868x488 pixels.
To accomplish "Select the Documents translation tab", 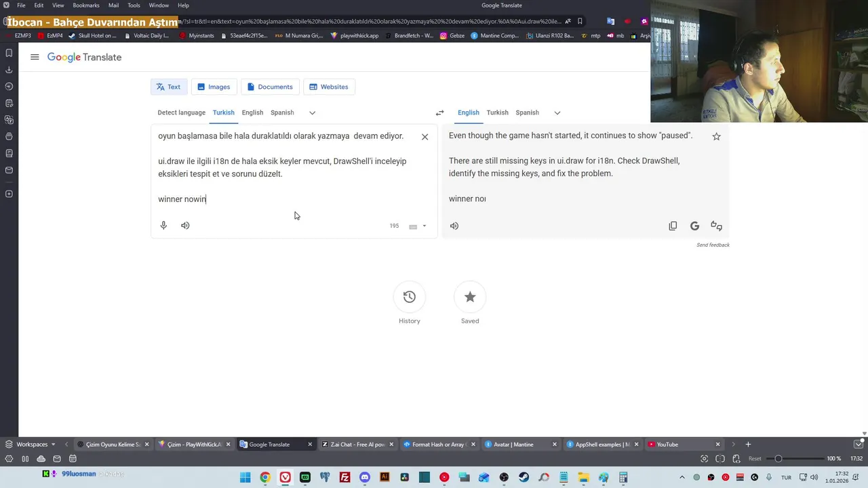I will pyautogui.click(x=270, y=87).
